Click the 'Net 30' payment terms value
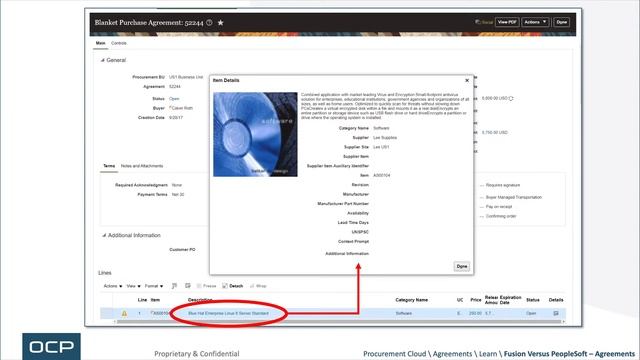The height and width of the screenshot is (360, 640). point(178,195)
